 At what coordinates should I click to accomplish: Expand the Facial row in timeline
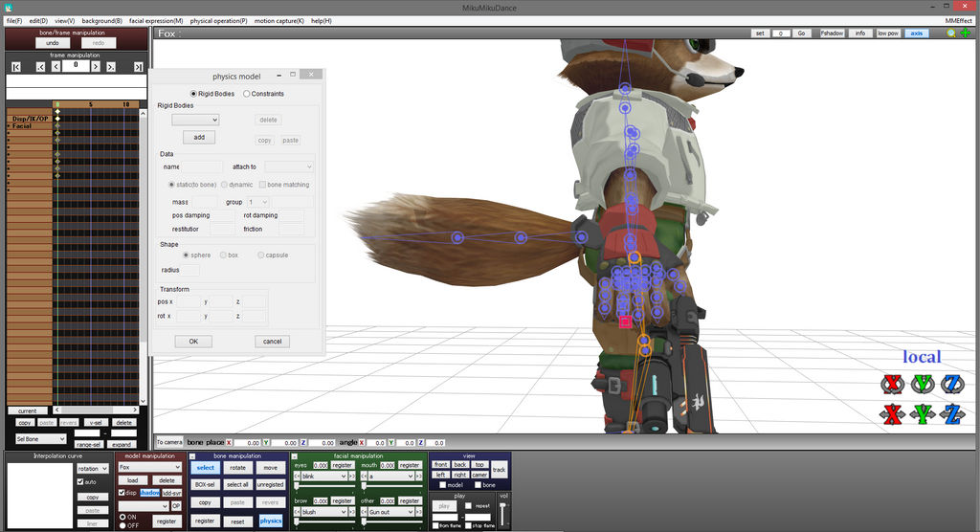9,125
